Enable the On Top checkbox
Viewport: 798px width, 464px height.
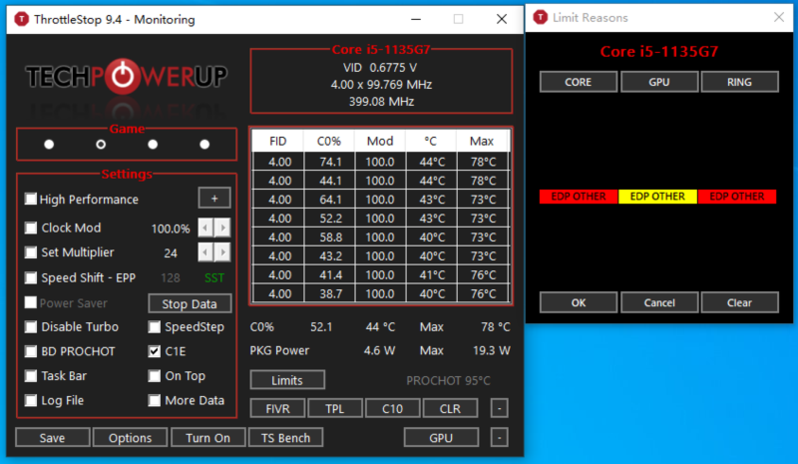154,376
